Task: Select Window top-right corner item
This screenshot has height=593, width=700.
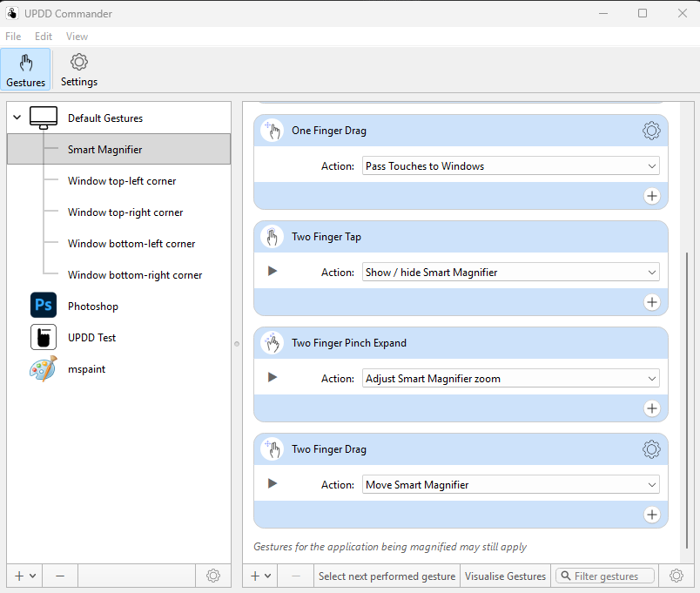Action: [125, 212]
